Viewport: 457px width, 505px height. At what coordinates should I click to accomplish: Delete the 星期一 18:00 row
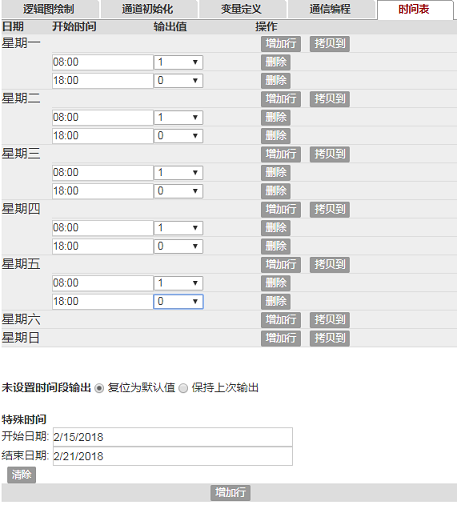click(276, 81)
